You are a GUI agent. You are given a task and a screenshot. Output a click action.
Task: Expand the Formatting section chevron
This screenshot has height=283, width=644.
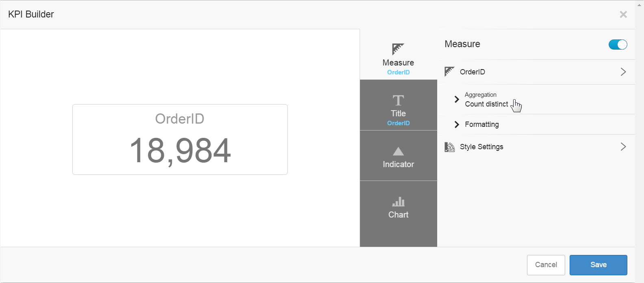(x=457, y=124)
